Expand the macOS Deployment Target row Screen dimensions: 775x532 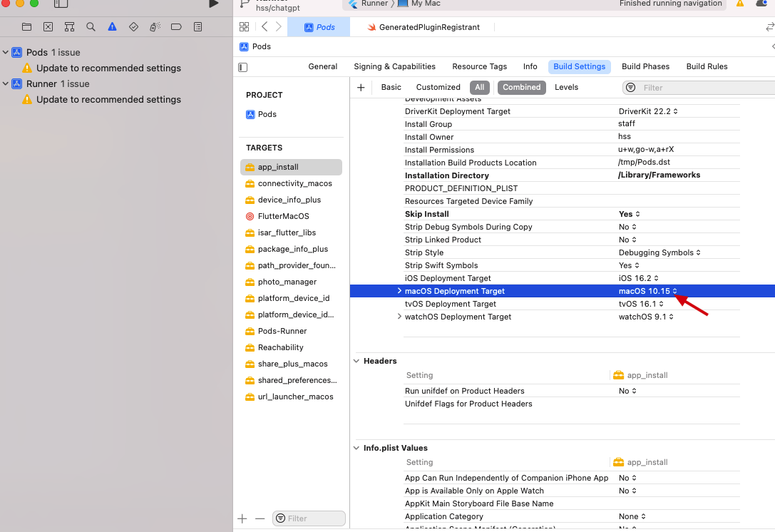[399, 291]
